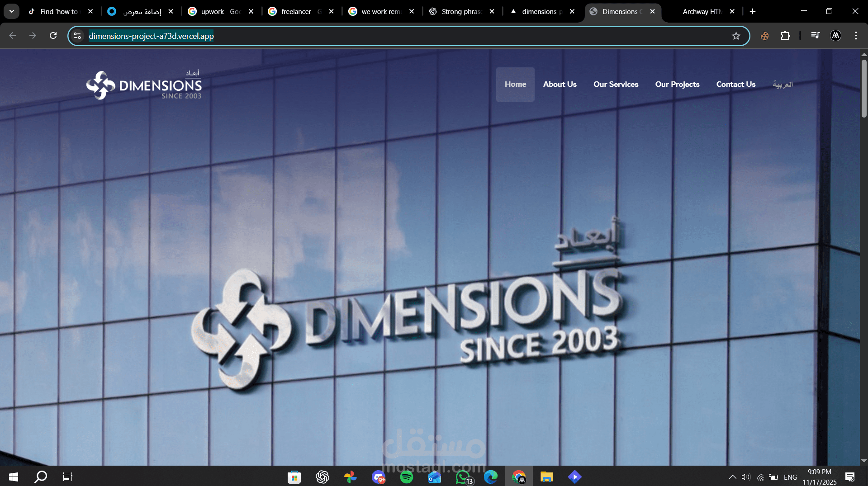Open the Contact Us page

click(735, 84)
